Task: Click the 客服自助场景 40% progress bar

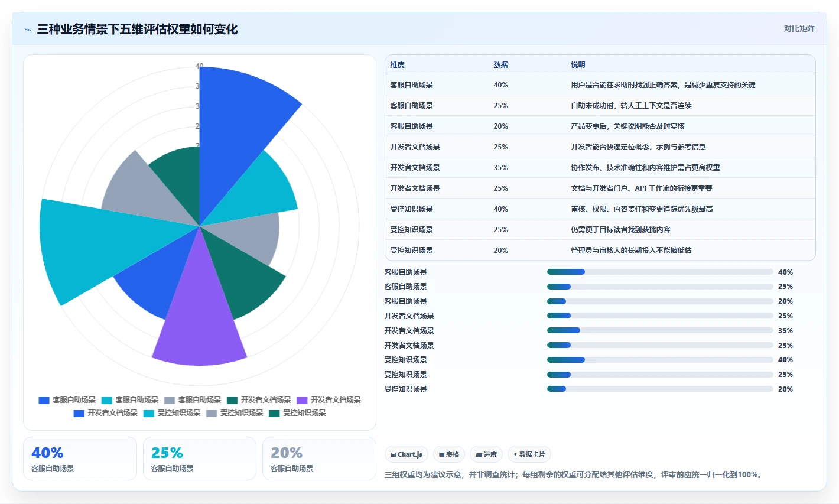Action: coord(660,272)
